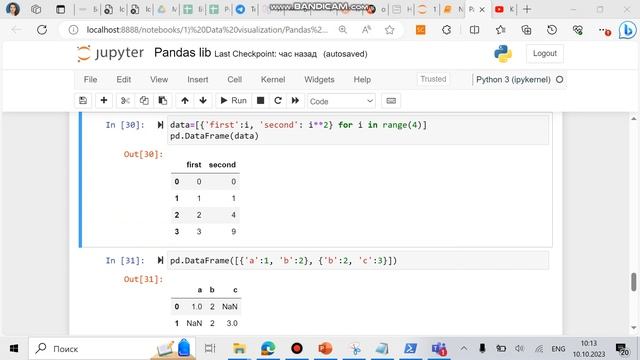Open the Kernel menu
This screenshot has width=640, height=360.
pos(273,80)
